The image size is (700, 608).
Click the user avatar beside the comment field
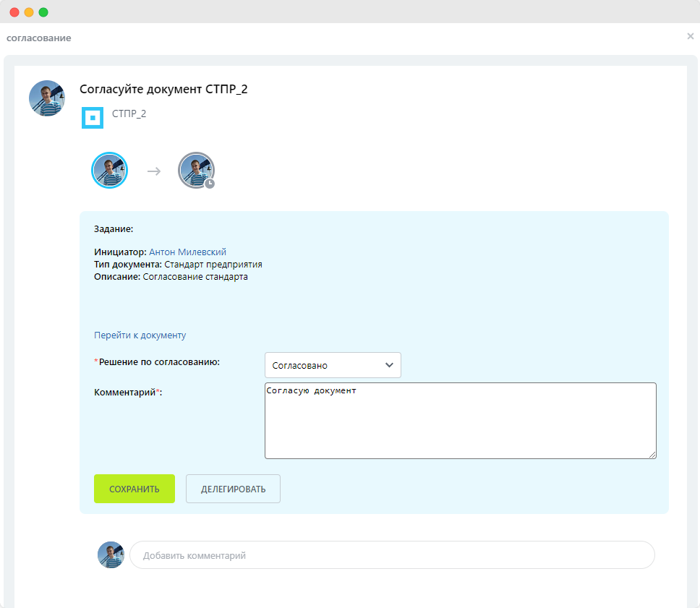[111, 555]
